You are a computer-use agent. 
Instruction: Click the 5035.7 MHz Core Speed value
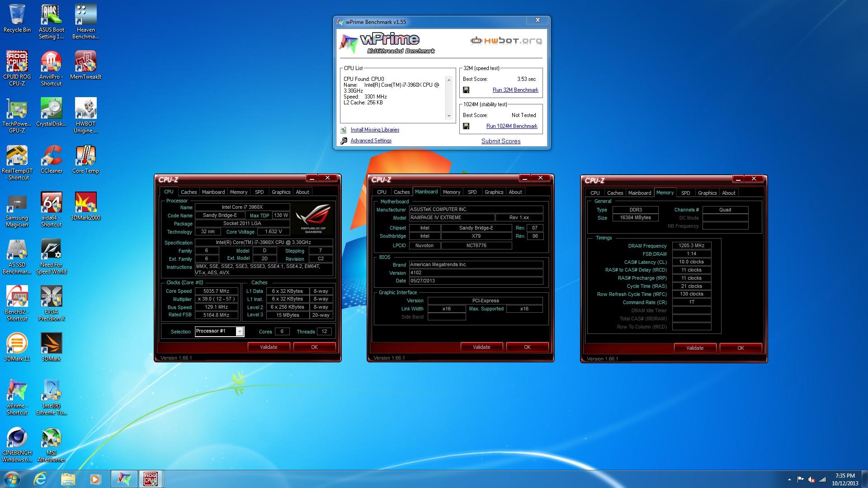(217, 291)
